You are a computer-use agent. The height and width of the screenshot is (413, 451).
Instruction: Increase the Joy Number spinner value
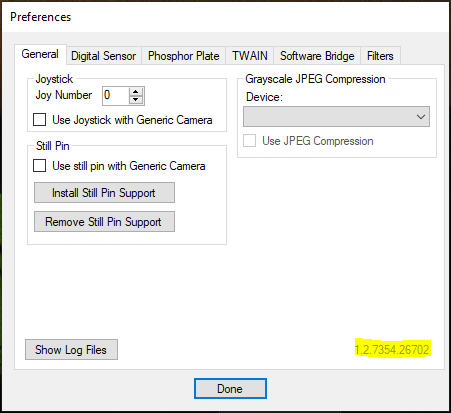point(136,92)
